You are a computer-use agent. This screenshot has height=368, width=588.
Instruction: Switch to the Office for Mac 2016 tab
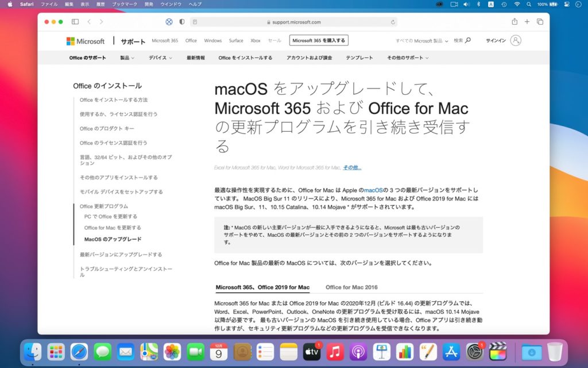point(351,287)
